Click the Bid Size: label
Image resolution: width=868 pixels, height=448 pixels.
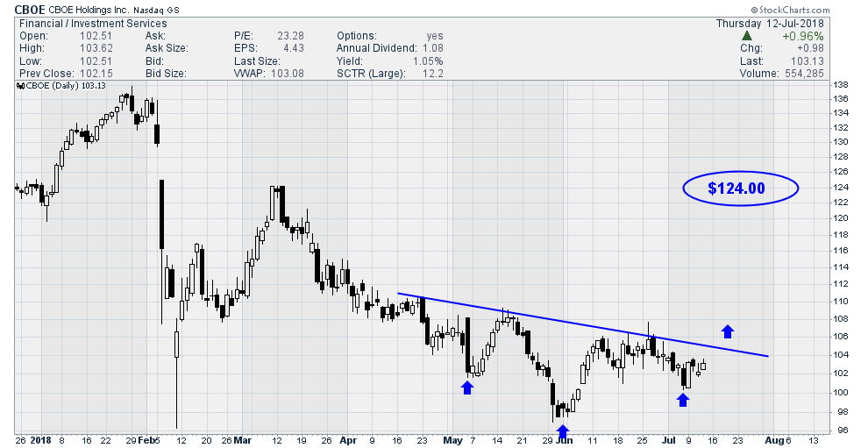pos(166,73)
